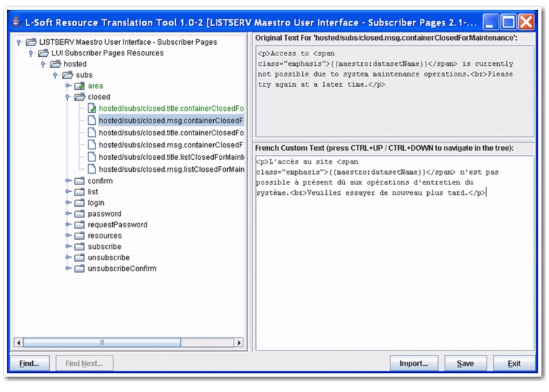The height and width of the screenshot is (392, 549).
Task: Click the password folder icon
Action: pyautogui.click(x=80, y=214)
